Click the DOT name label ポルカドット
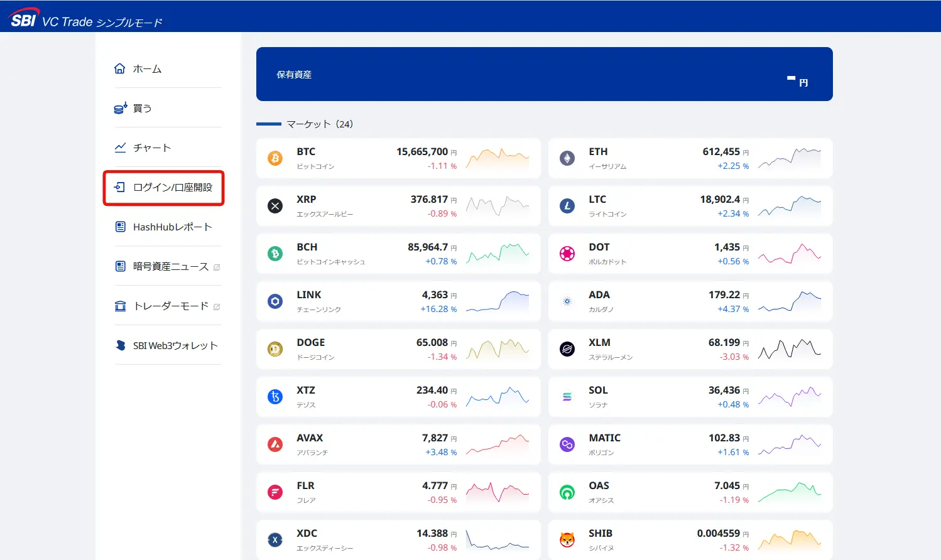This screenshot has width=941, height=560. point(607,262)
